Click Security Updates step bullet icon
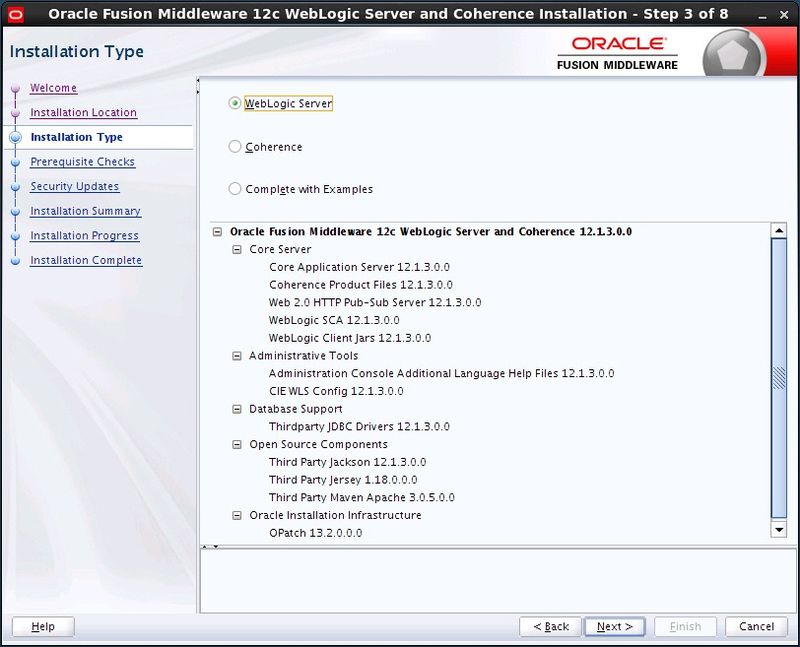Image resolution: width=800 pixels, height=647 pixels. point(15,187)
